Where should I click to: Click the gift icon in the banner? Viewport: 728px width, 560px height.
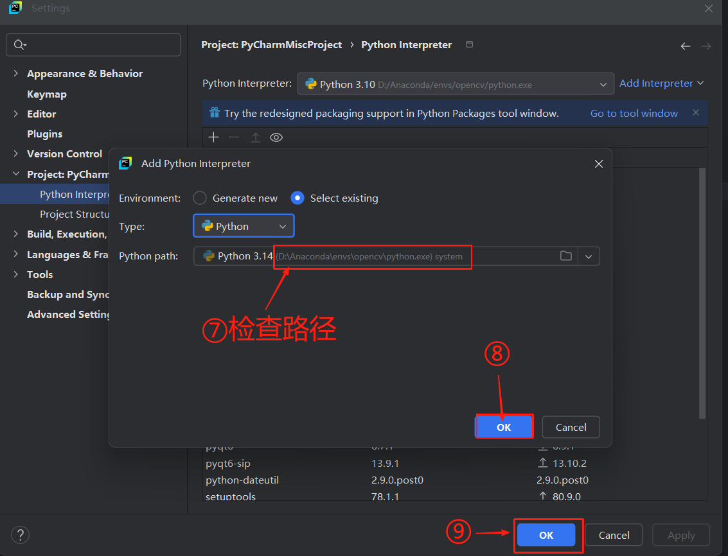pos(214,113)
